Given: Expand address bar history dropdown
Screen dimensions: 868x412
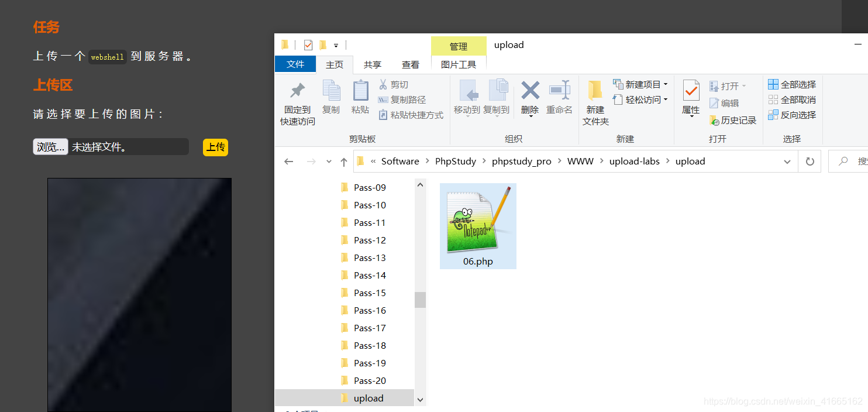Looking at the screenshot, I should (x=787, y=162).
